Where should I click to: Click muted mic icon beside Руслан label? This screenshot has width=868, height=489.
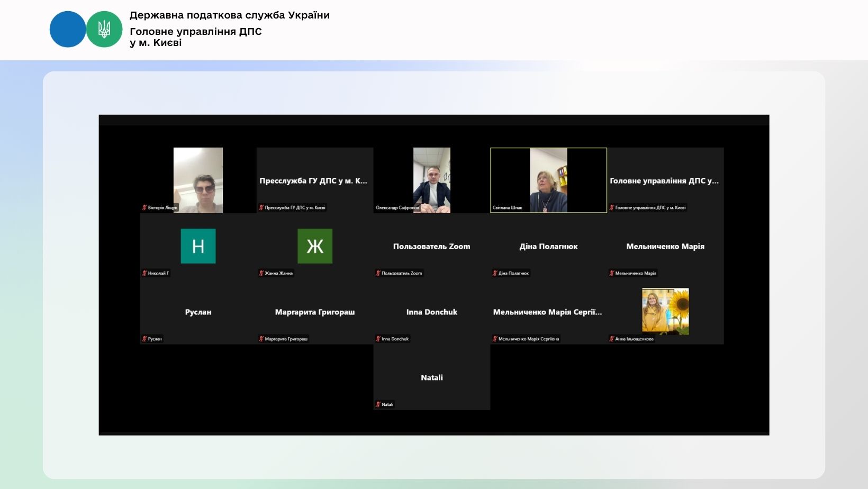144,339
